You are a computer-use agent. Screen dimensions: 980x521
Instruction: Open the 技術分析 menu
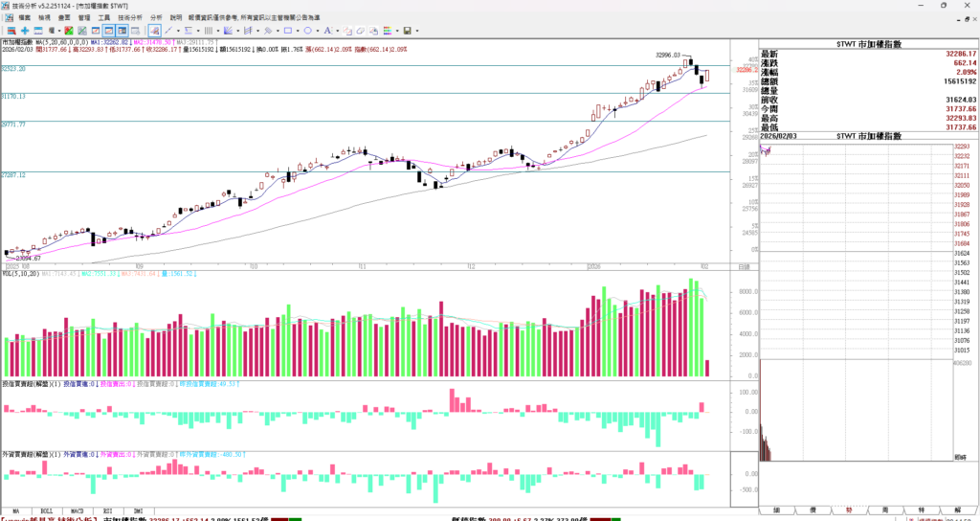129,17
